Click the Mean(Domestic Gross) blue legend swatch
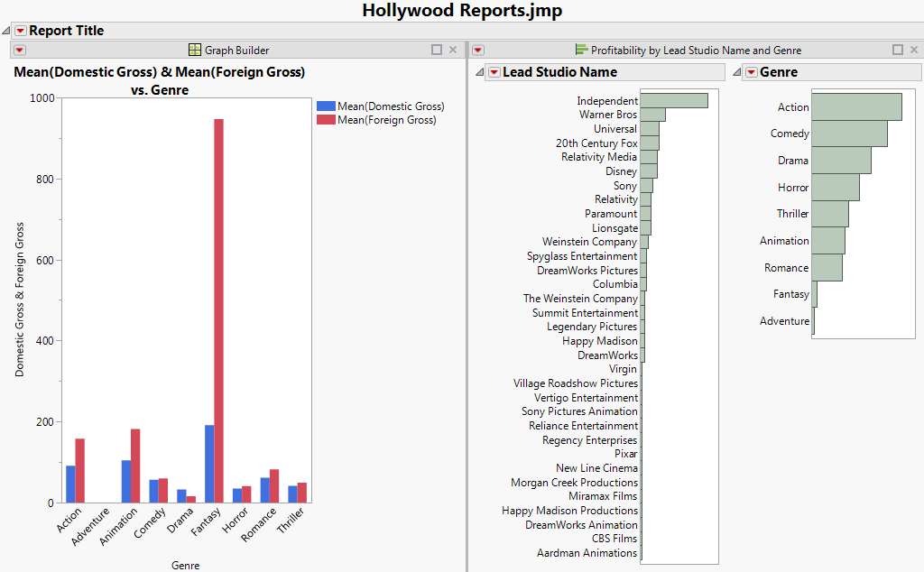This screenshot has height=572, width=924. pos(326,106)
